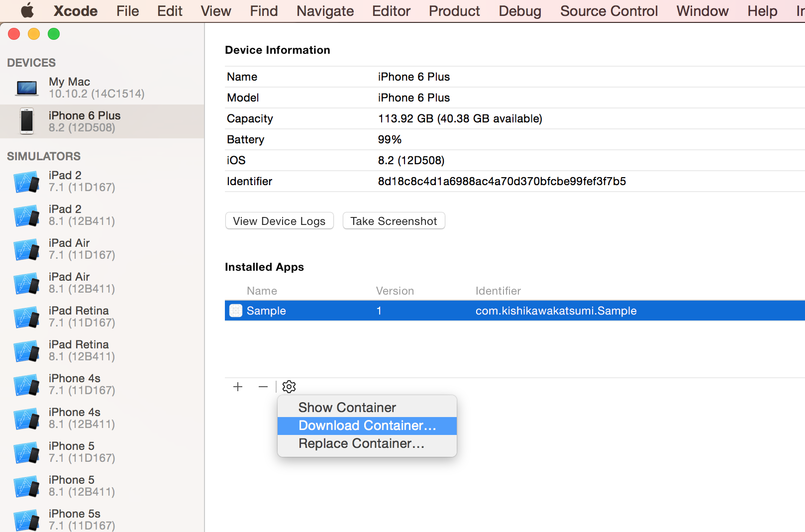Open the Editor menu

tap(392, 11)
